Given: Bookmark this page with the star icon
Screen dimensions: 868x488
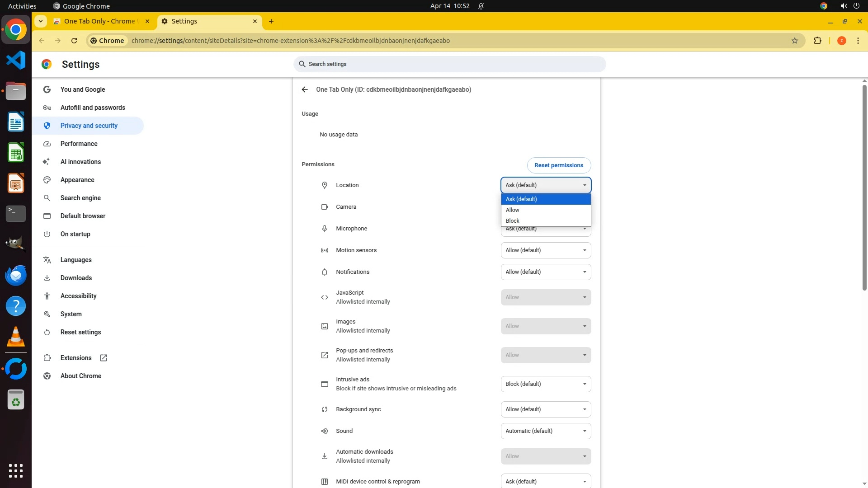Looking at the screenshot, I should coord(795,41).
